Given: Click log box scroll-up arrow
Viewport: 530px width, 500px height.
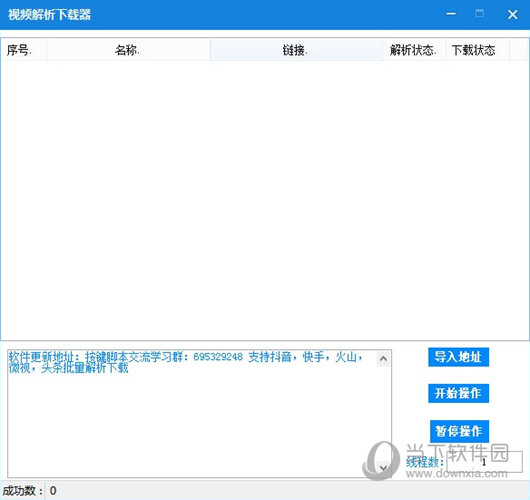Looking at the screenshot, I should tap(383, 359).
